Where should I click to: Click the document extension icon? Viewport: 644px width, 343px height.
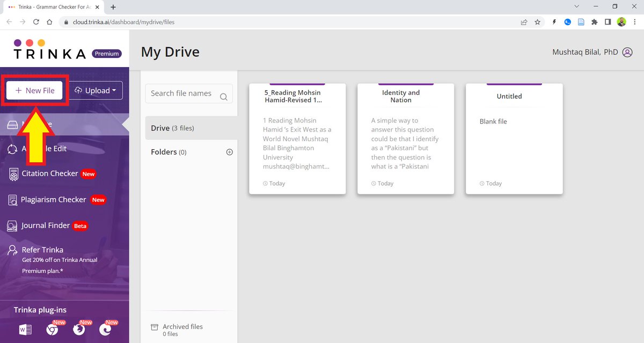coord(581,22)
